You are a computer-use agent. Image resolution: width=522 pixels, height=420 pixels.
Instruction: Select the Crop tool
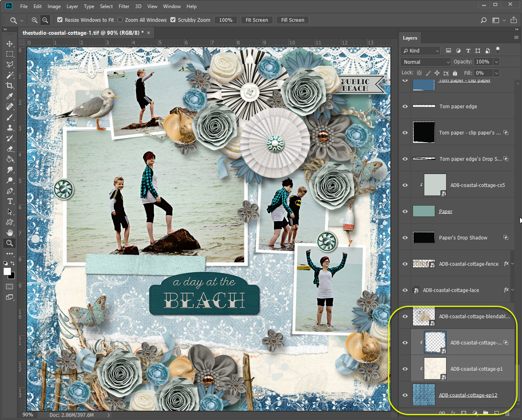tap(10, 86)
